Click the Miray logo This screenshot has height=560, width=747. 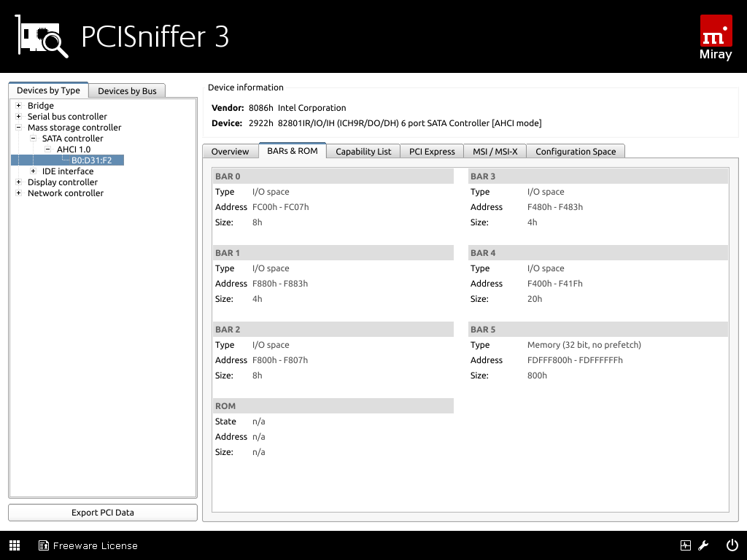pyautogui.click(x=715, y=38)
